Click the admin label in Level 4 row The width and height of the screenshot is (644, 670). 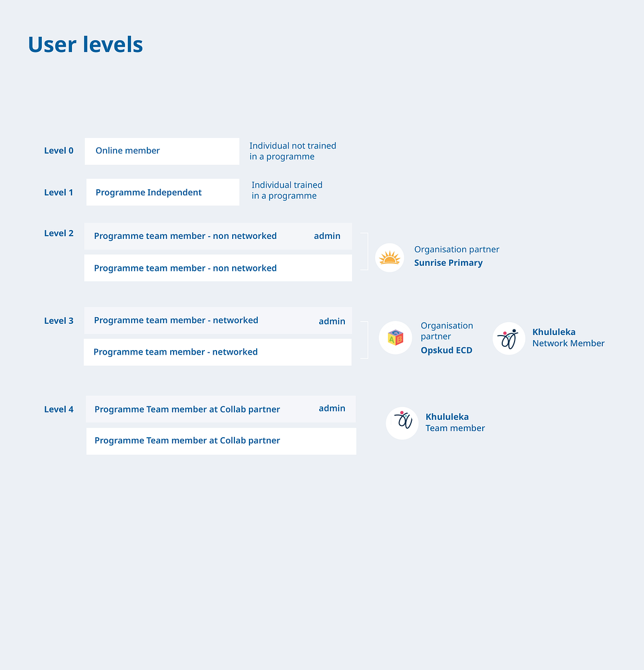pyautogui.click(x=332, y=409)
